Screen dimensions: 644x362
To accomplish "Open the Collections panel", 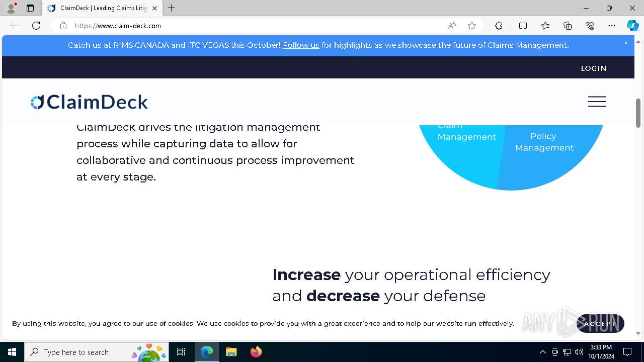I will 568,26.
